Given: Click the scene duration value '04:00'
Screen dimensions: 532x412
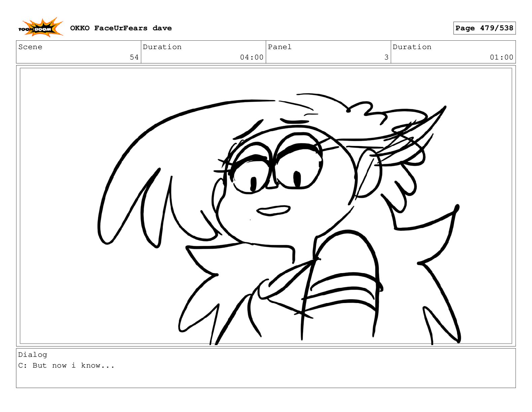Looking at the screenshot, I should point(252,57).
